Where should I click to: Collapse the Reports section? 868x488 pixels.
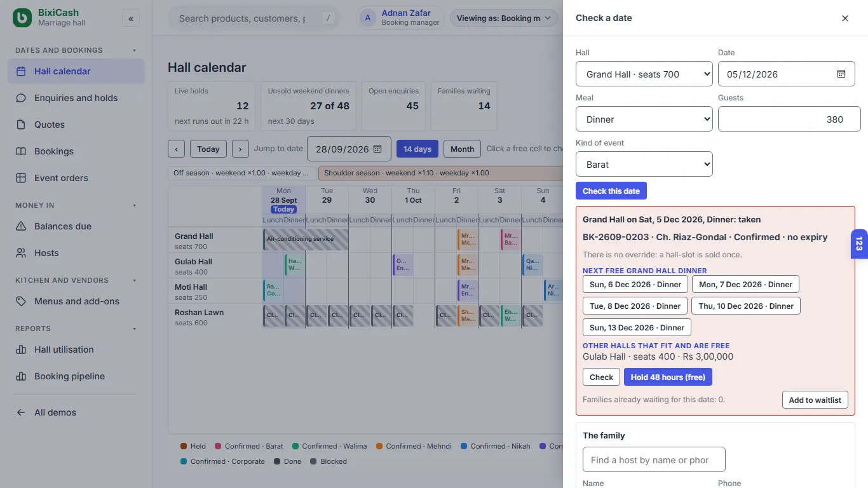click(x=134, y=329)
